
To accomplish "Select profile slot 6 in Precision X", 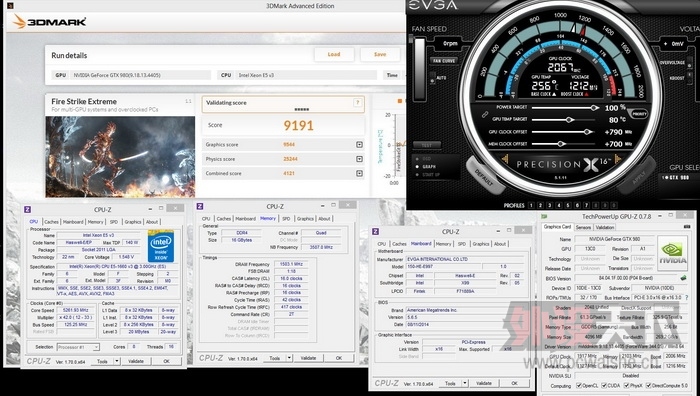I will 577,205.
